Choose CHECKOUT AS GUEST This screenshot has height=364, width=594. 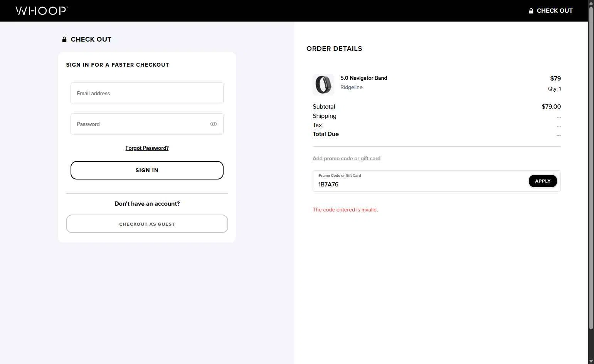[147, 224]
